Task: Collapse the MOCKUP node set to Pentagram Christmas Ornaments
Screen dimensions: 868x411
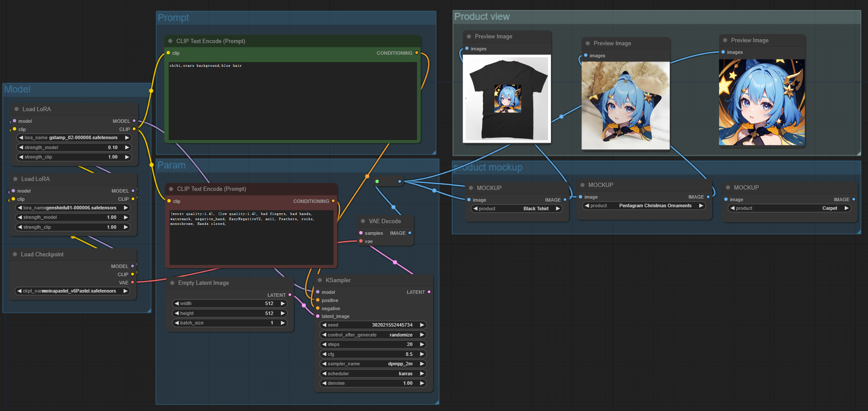Action: (582, 185)
